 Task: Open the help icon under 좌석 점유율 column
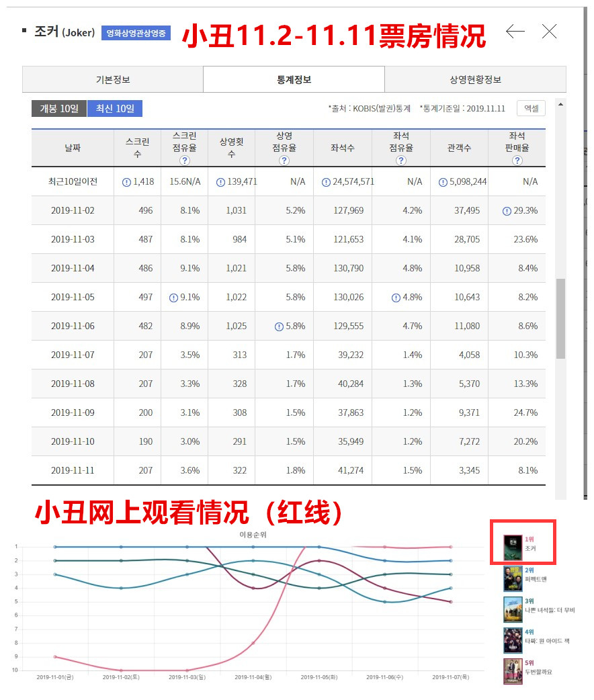coord(401,162)
